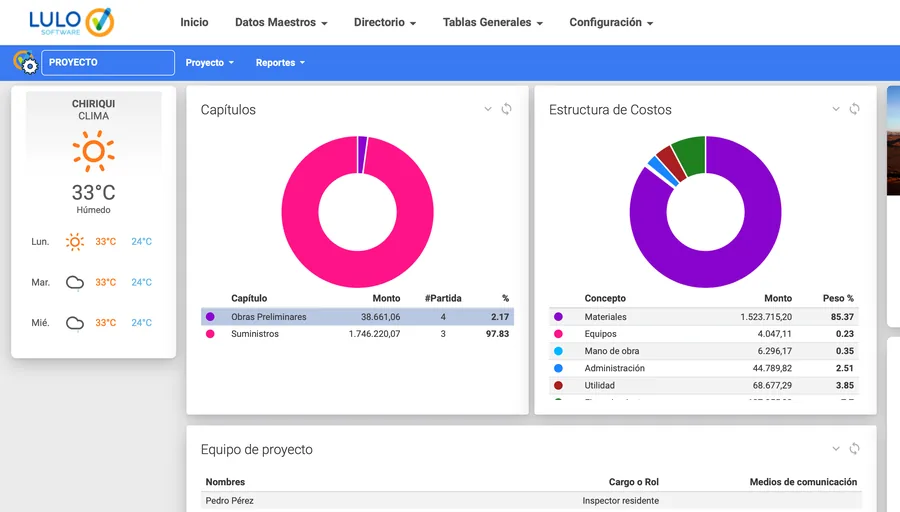This screenshot has height=512, width=900.
Task: Open the project settings gear icon
Action: pyautogui.click(x=25, y=63)
